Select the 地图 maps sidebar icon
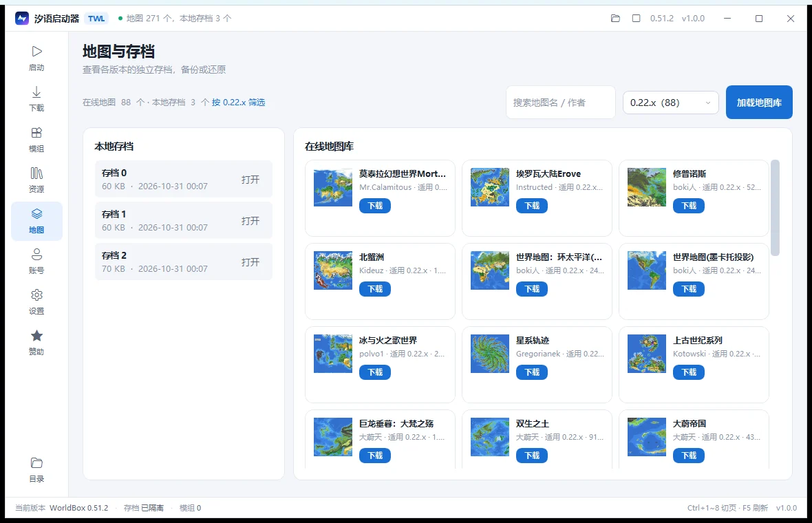This screenshot has height=523, width=812. [x=36, y=214]
